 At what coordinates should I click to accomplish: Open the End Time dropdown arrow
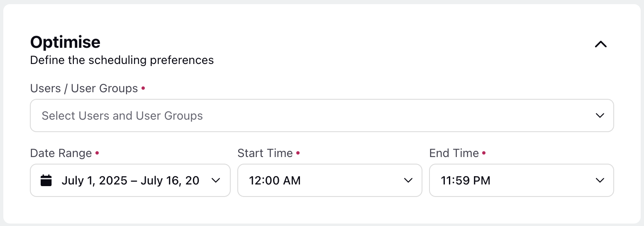600,180
